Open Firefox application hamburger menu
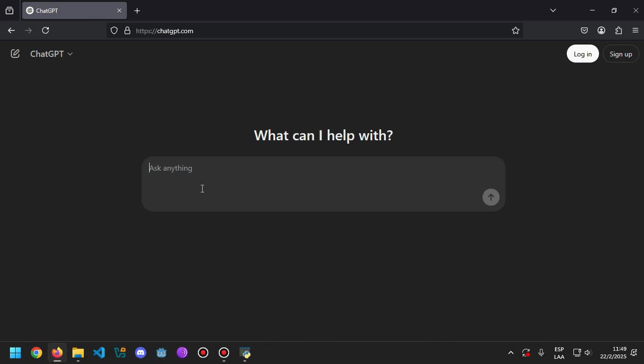644x364 pixels. [635, 30]
